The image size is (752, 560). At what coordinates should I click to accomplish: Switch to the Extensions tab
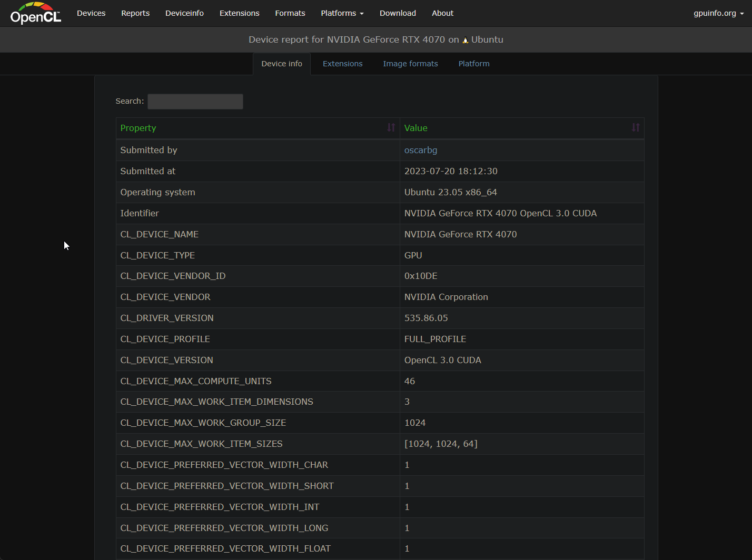pos(342,64)
